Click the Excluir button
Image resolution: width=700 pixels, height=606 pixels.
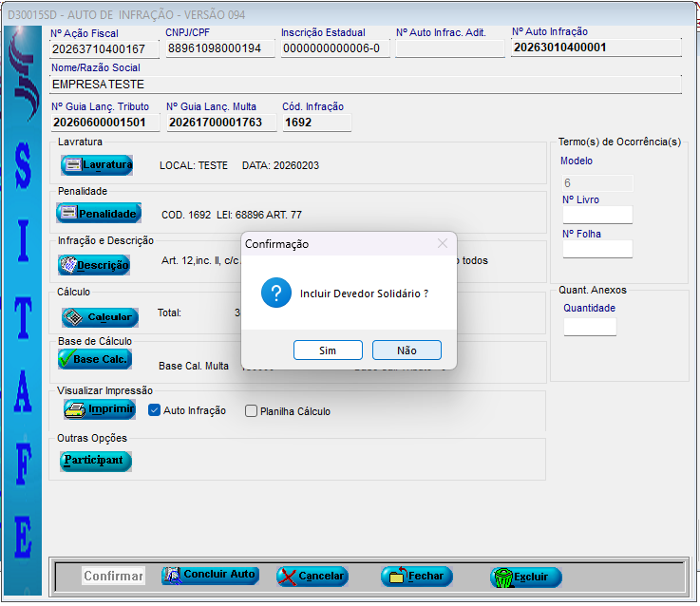[525, 577]
